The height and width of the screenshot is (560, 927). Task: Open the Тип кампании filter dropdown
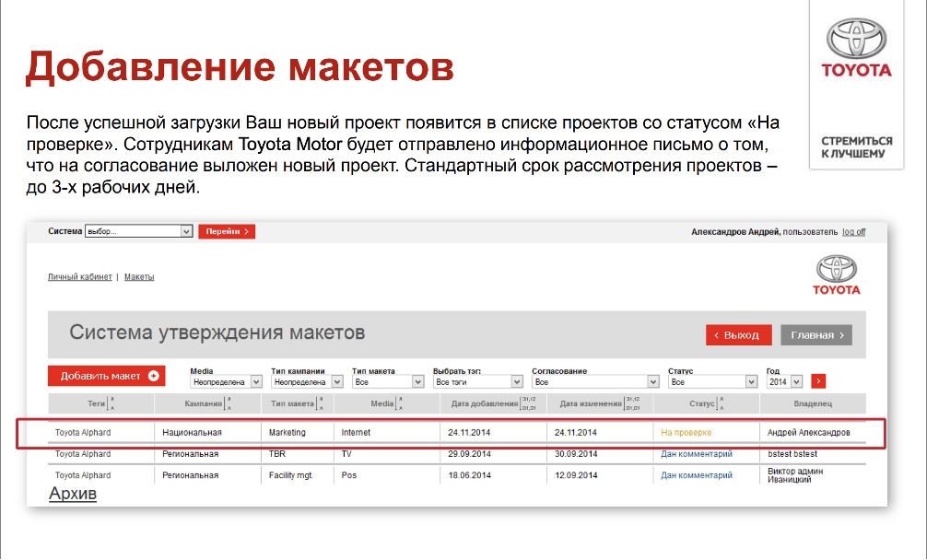(307, 382)
